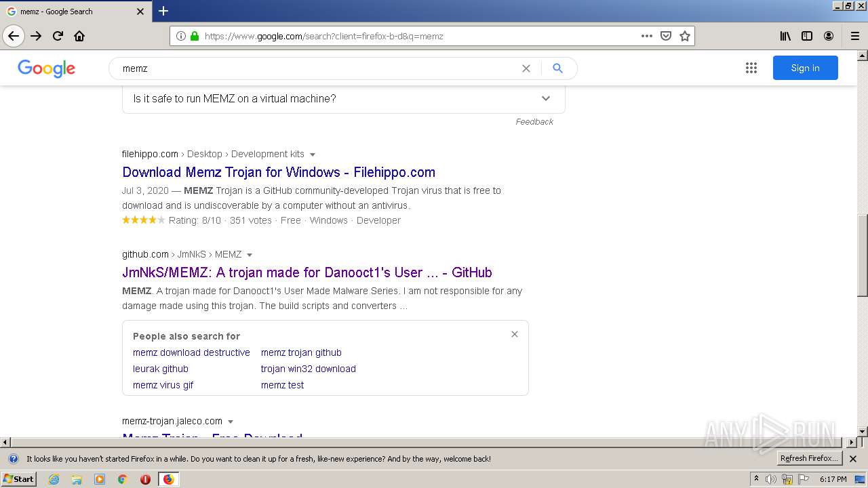Open the Library bookmarks icon

click(x=785, y=36)
